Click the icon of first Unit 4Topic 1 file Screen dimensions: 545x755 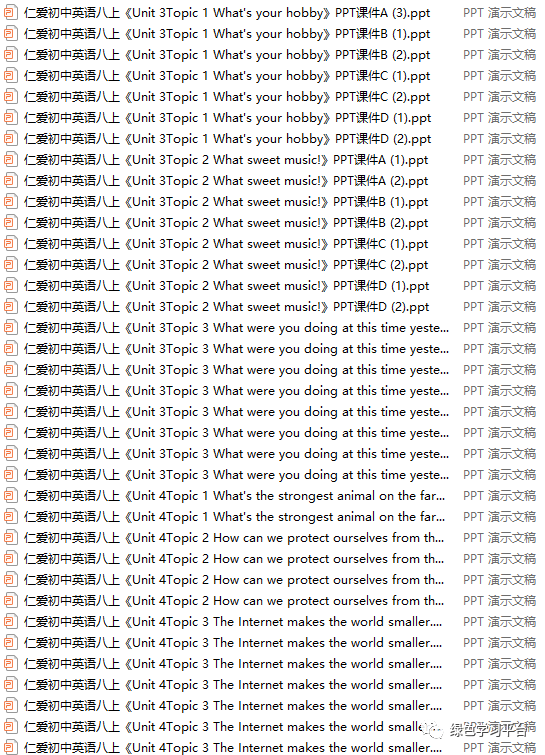10,496
